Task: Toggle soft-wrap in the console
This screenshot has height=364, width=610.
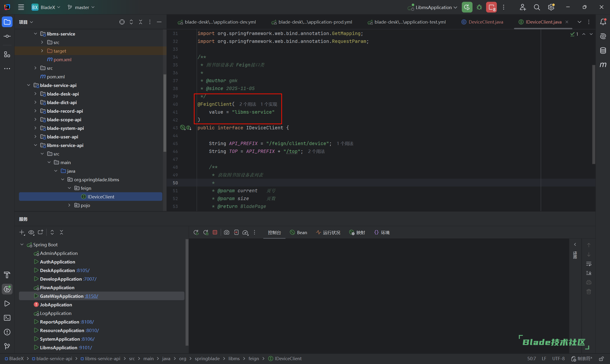Action: tap(589, 264)
